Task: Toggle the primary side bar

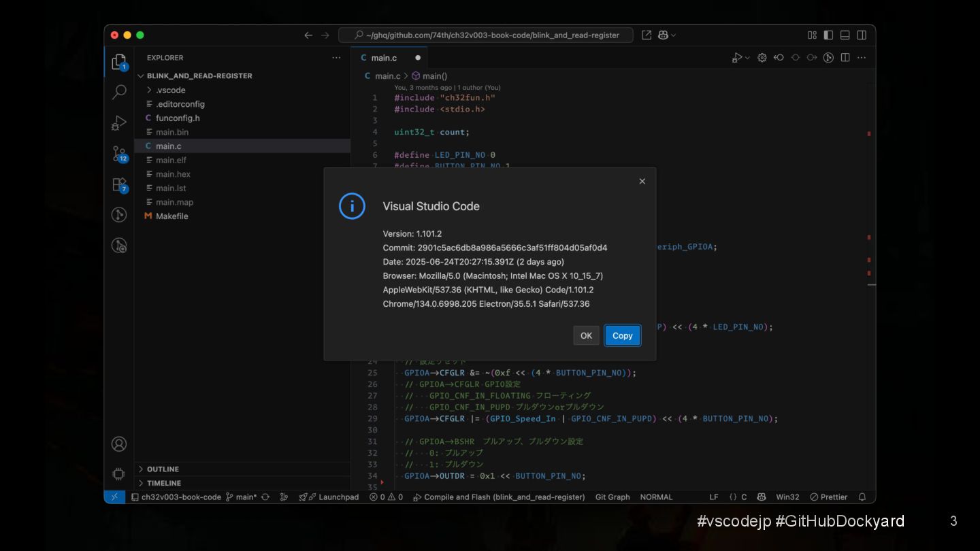Action: point(828,35)
